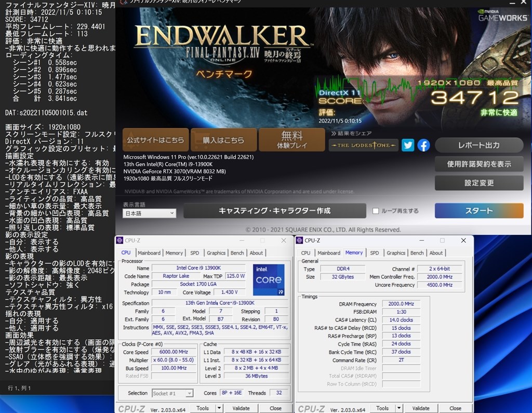Click the Core Speed value 6000.00 MHz

174,352
